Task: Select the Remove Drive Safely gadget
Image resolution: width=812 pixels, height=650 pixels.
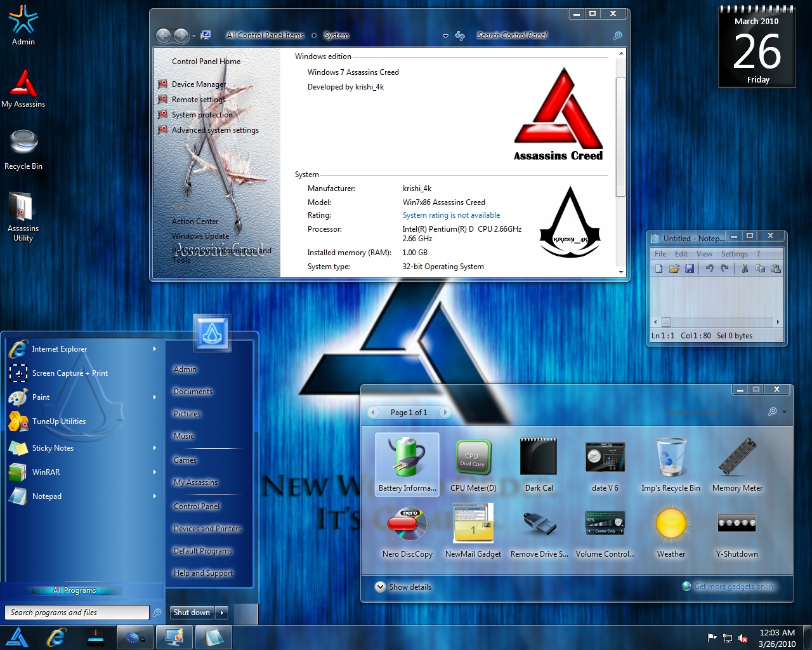Action: [539, 531]
